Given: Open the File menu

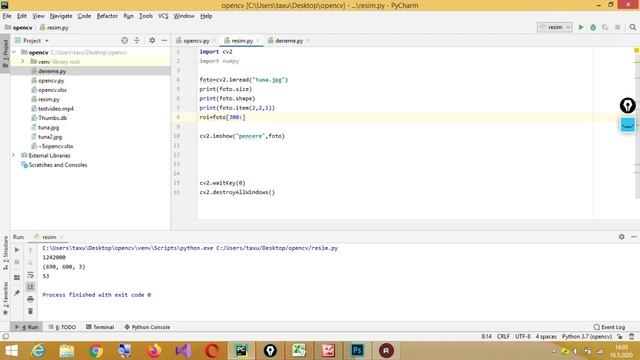Looking at the screenshot, I should point(7,16).
